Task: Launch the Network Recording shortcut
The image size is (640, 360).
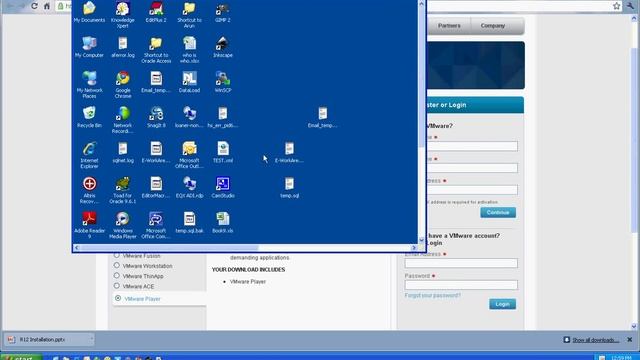Action: (x=122, y=120)
